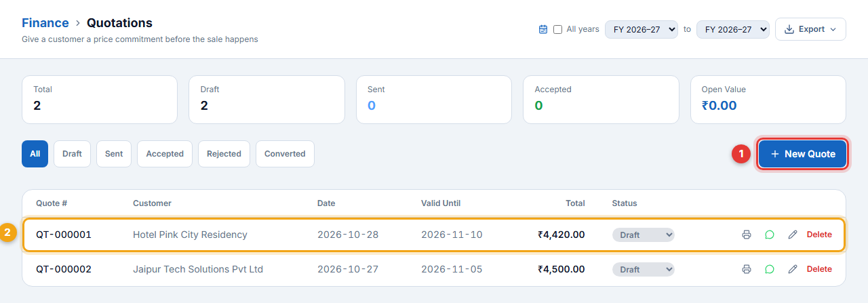This screenshot has height=303, width=868.
Task: Show Accepted quotes tab
Action: pos(165,154)
